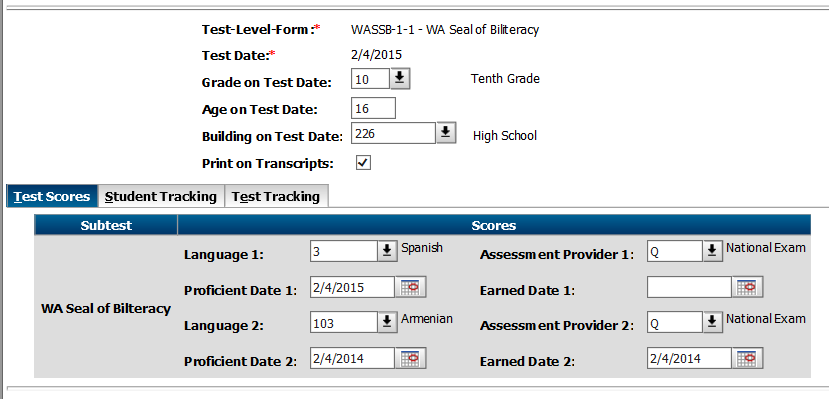829x399 pixels.
Task: Click the empty Earned Date 1 field
Action: pos(689,287)
